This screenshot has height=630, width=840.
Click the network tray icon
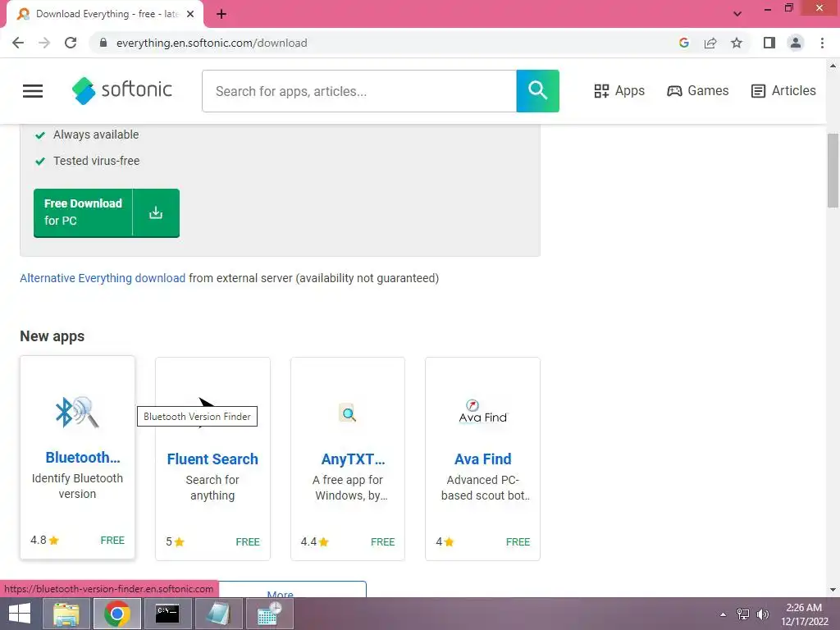[743, 614]
